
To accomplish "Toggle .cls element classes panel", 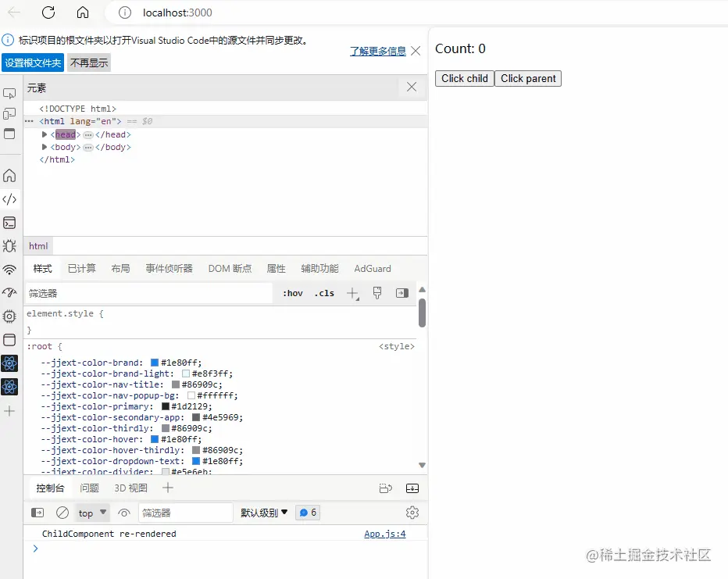I will [324, 293].
